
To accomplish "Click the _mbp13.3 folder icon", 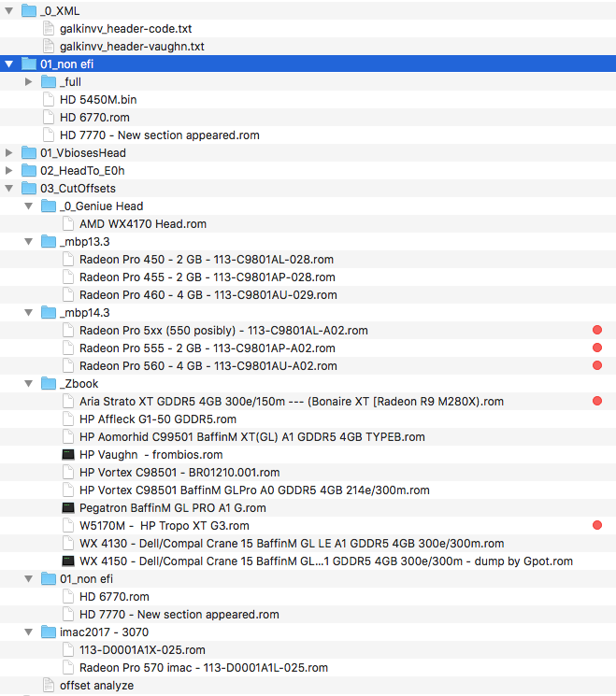I will (49, 241).
